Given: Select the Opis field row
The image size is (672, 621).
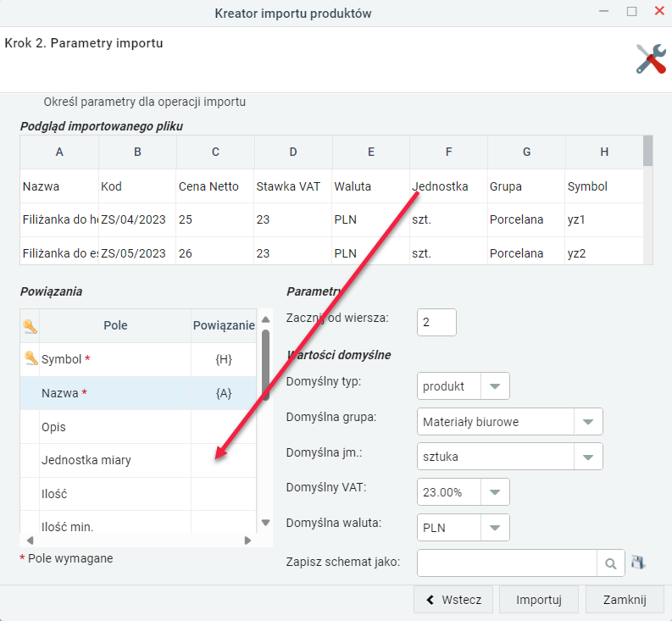Looking at the screenshot, I should point(138,427).
